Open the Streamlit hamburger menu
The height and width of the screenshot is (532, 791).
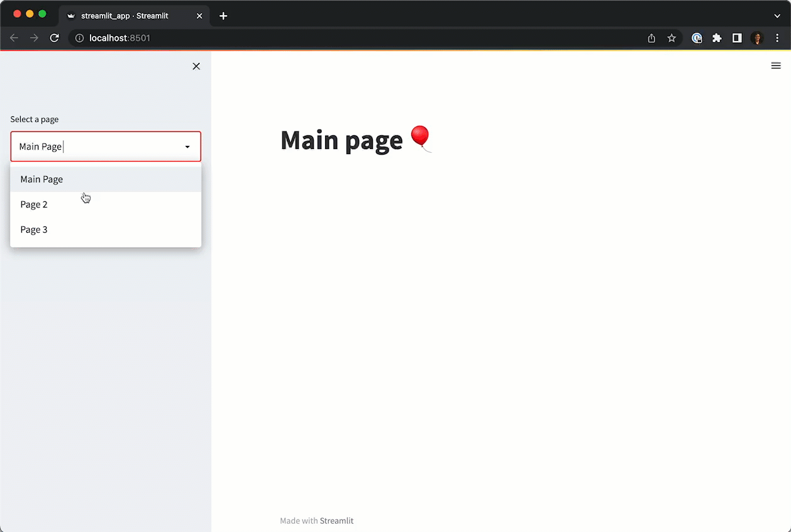point(776,65)
